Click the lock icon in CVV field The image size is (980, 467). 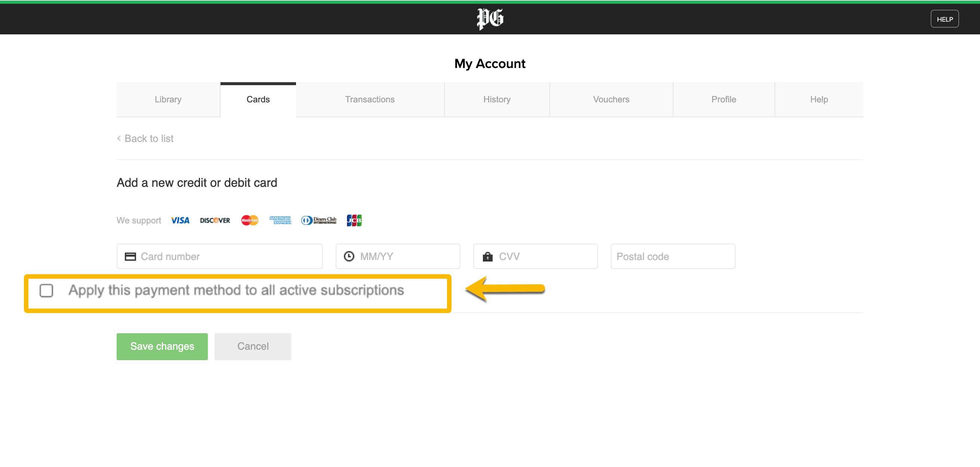pyautogui.click(x=487, y=256)
